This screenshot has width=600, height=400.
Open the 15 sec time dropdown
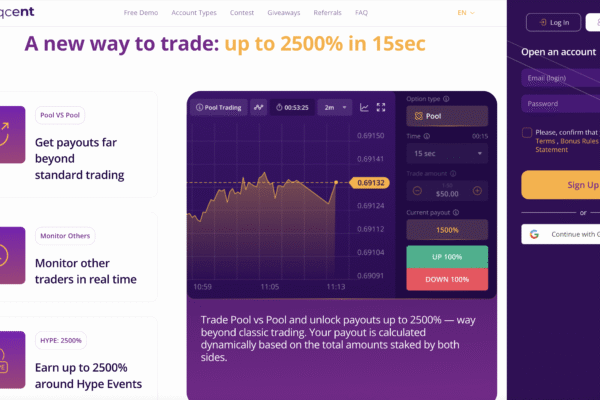[x=447, y=153]
